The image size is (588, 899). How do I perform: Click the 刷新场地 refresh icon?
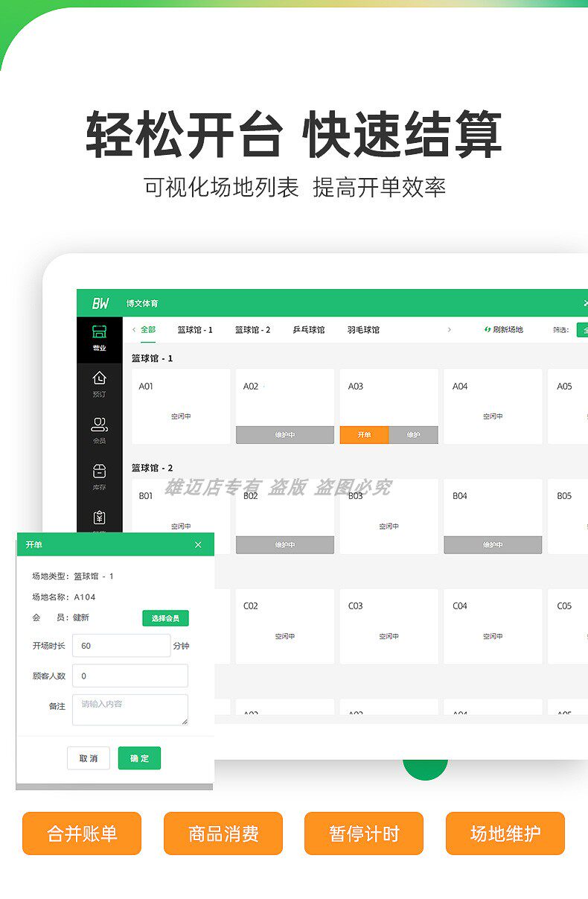tap(488, 329)
